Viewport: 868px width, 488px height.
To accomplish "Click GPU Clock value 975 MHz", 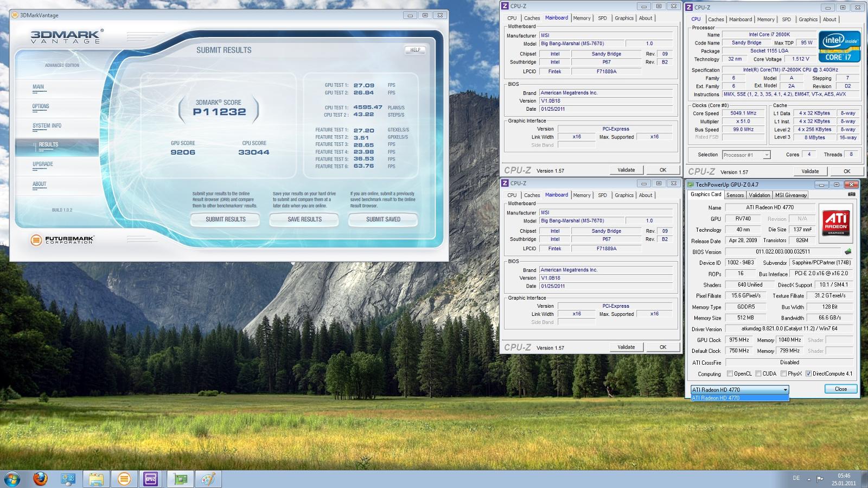I will pos(739,340).
